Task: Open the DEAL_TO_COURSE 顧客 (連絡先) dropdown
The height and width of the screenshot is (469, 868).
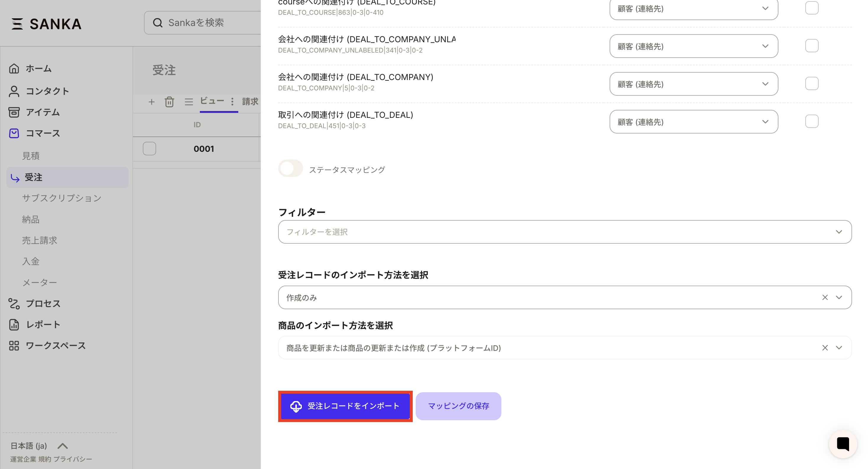Action: click(x=694, y=9)
